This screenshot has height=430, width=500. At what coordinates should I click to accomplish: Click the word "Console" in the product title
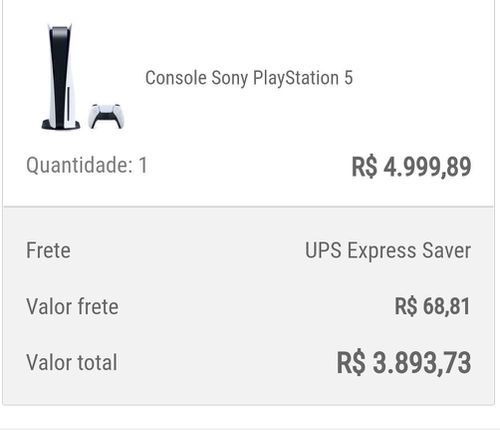click(x=176, y=78)
